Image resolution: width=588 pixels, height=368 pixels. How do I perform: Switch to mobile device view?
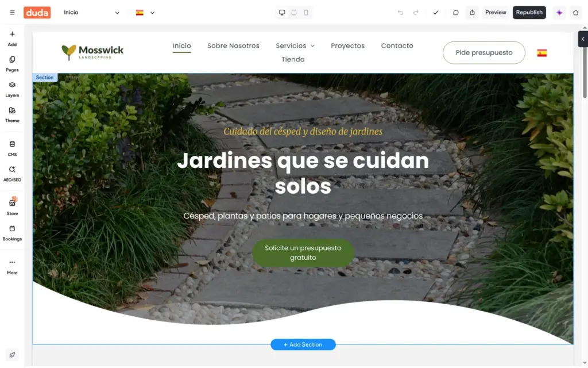click(x=306, y=13)
